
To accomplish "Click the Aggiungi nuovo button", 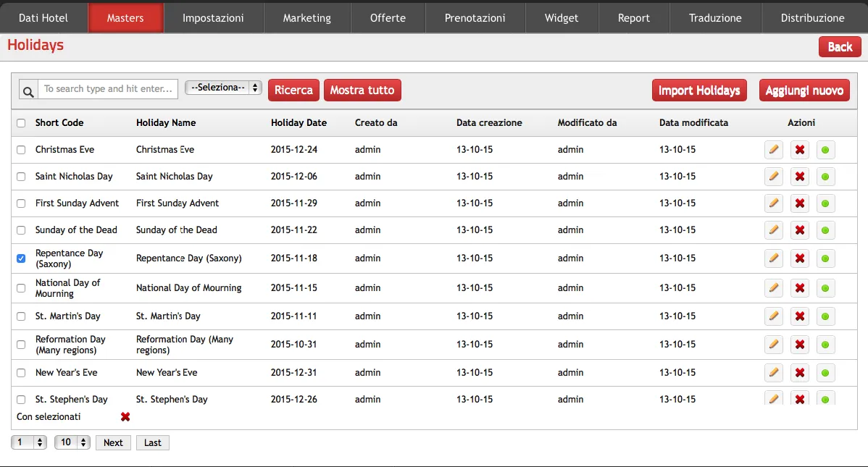I will click(804, 91).
